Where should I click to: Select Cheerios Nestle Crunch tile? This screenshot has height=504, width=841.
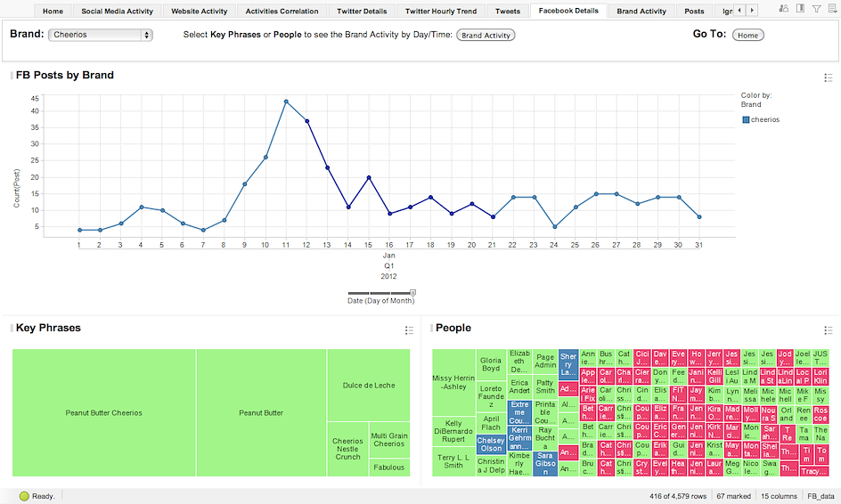click(347, 450)
